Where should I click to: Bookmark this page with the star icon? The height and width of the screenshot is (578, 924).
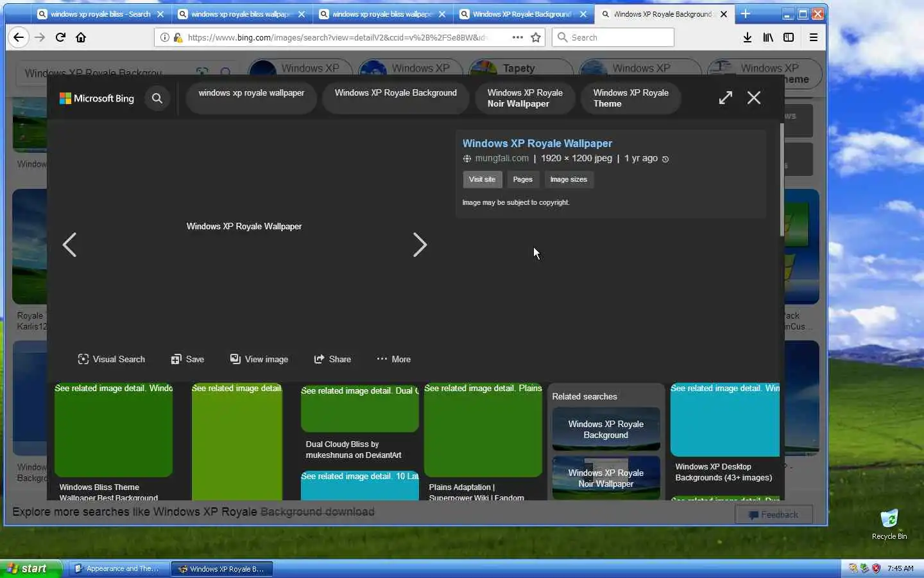(x=536, y=37)
